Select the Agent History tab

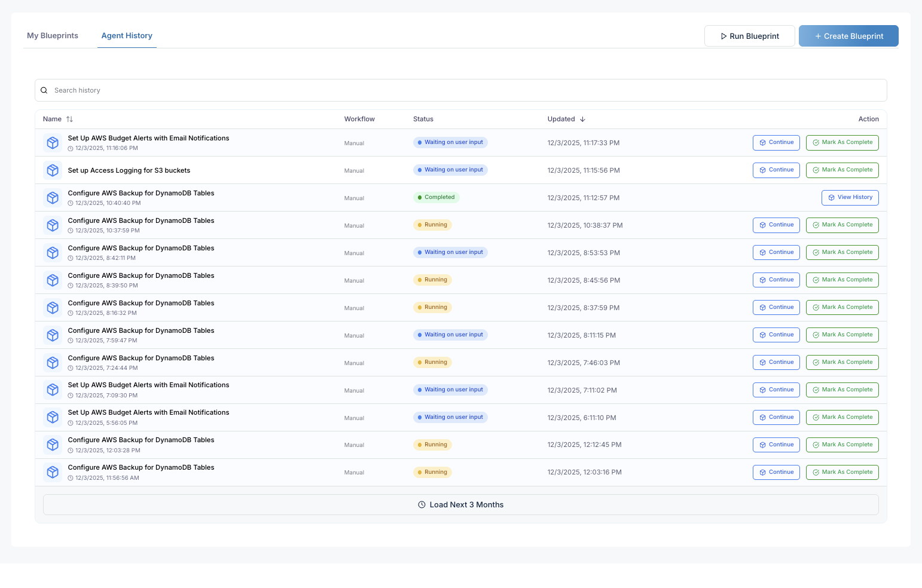127,35
